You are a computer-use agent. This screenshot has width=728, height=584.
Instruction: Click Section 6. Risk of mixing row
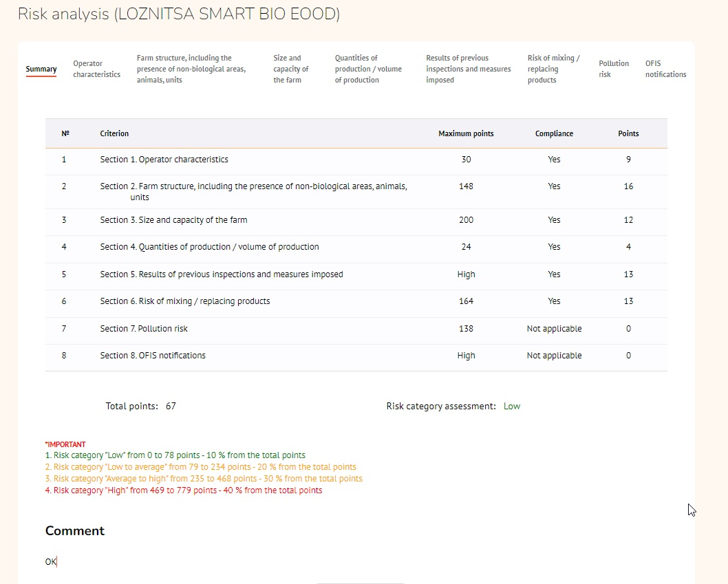click(184, 301)
